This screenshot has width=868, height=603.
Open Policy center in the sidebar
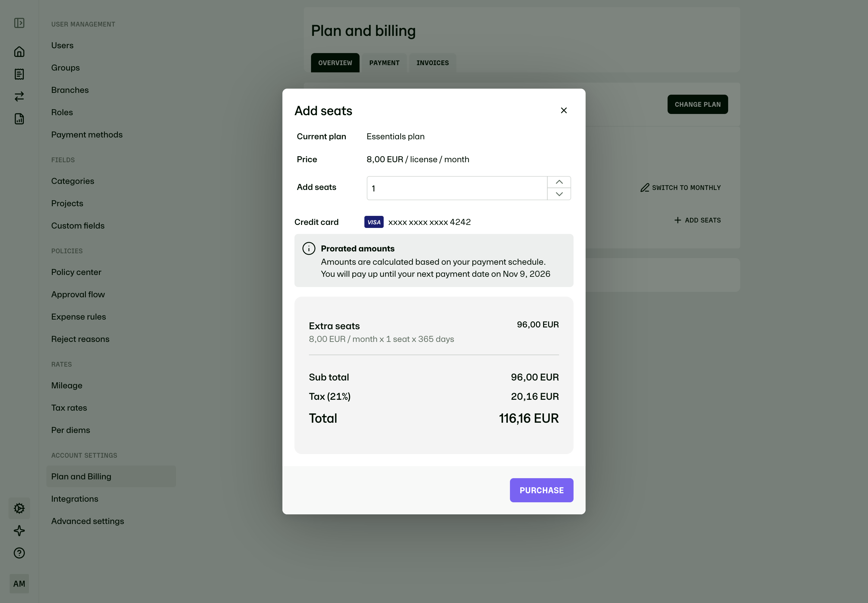click(x=76, y=272)
